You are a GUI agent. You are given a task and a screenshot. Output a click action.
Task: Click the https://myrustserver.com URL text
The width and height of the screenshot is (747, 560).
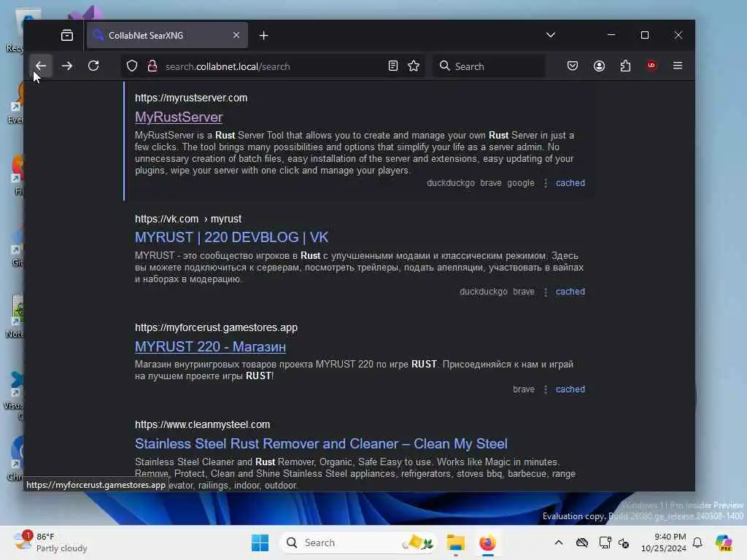pyautogui.click(x=191, y=98)
